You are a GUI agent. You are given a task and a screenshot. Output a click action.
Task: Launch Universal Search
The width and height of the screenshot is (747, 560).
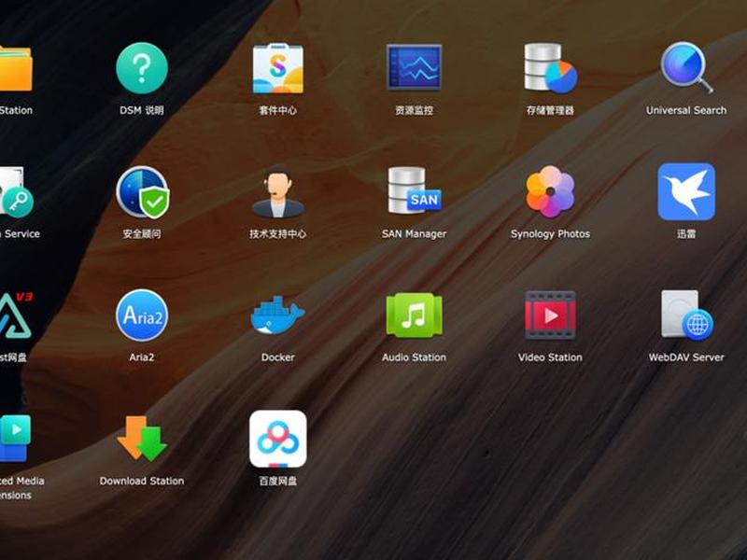[x=686, y=68]
